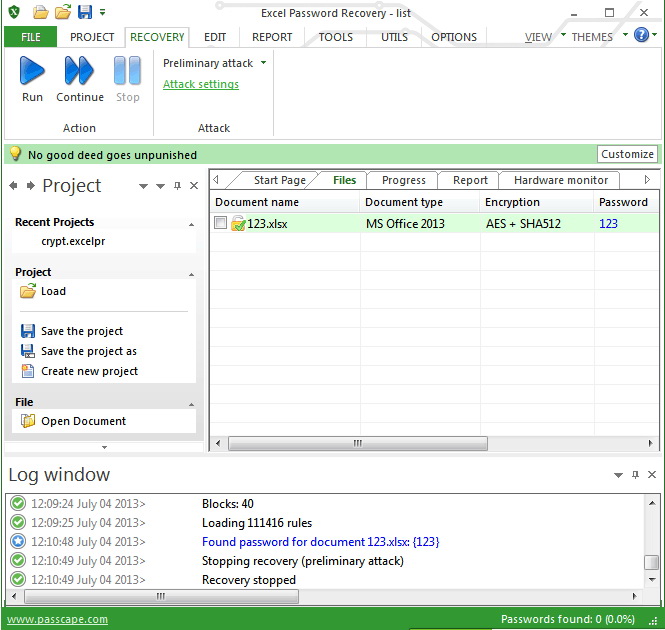
Task: Open the Log window options dropdown arrow
Action: point(618,475)
